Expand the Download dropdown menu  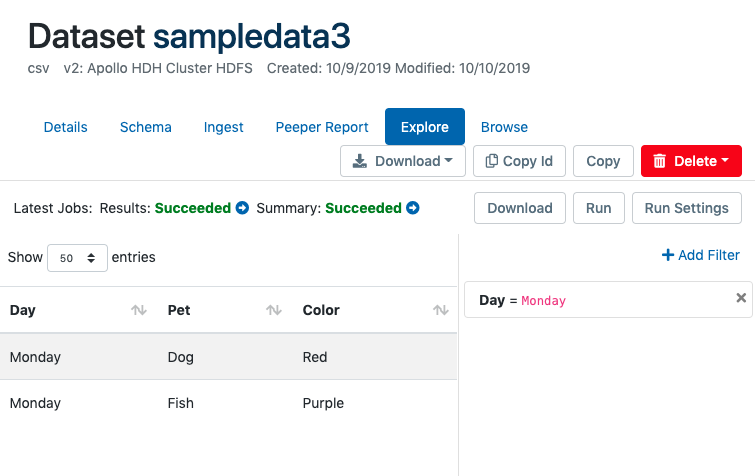tap(402, 161)
